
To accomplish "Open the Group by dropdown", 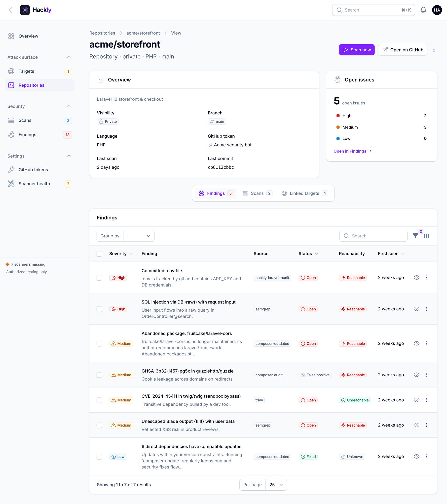I will click(x=139, y=236).
